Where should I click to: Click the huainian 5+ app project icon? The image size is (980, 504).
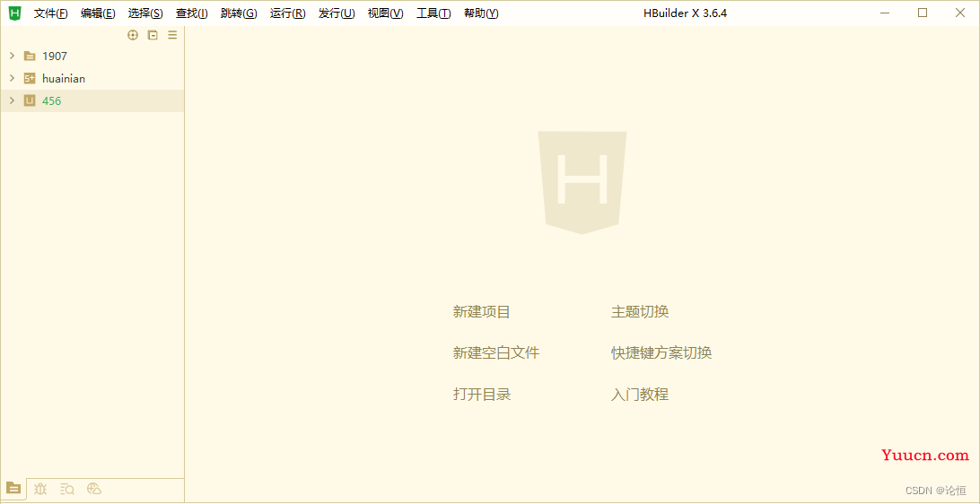(30, 79)
